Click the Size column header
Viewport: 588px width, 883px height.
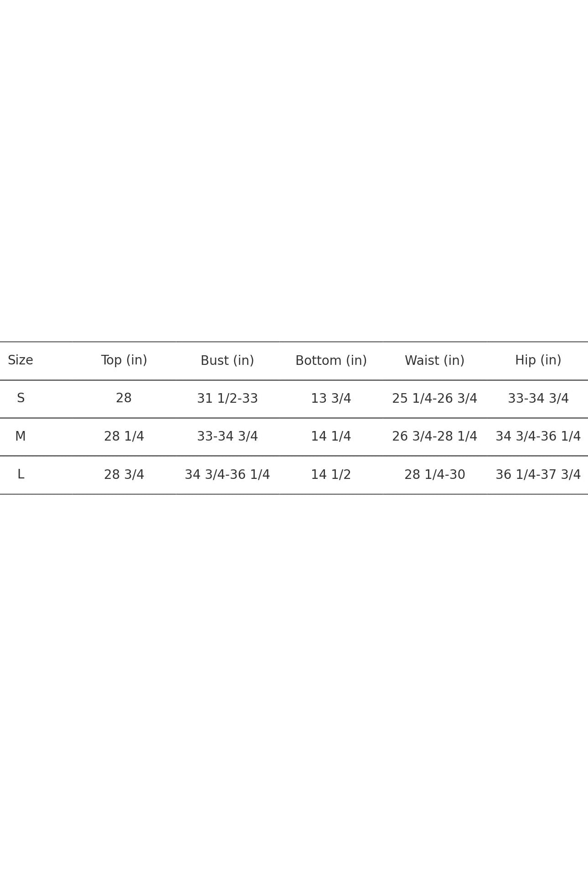point(21,360)
